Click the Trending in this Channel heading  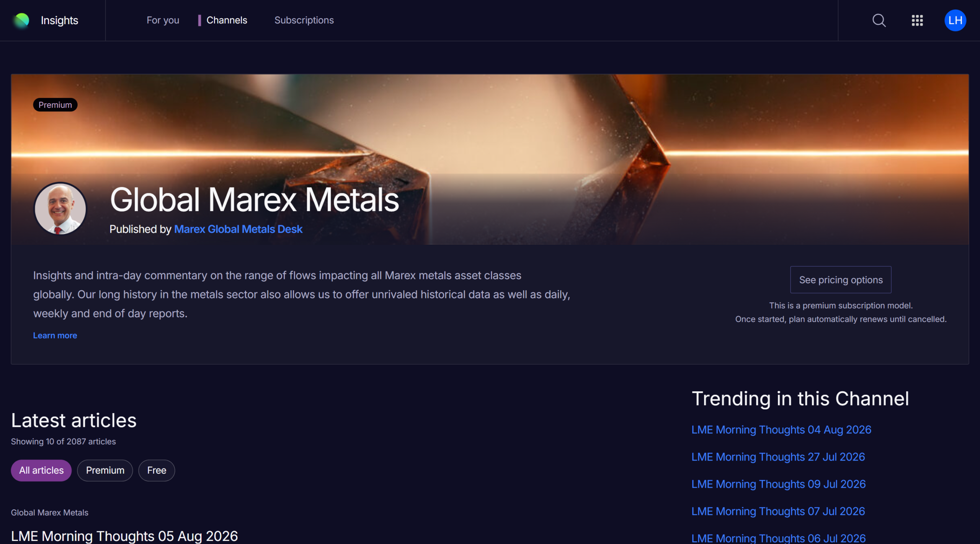[800, 399]
